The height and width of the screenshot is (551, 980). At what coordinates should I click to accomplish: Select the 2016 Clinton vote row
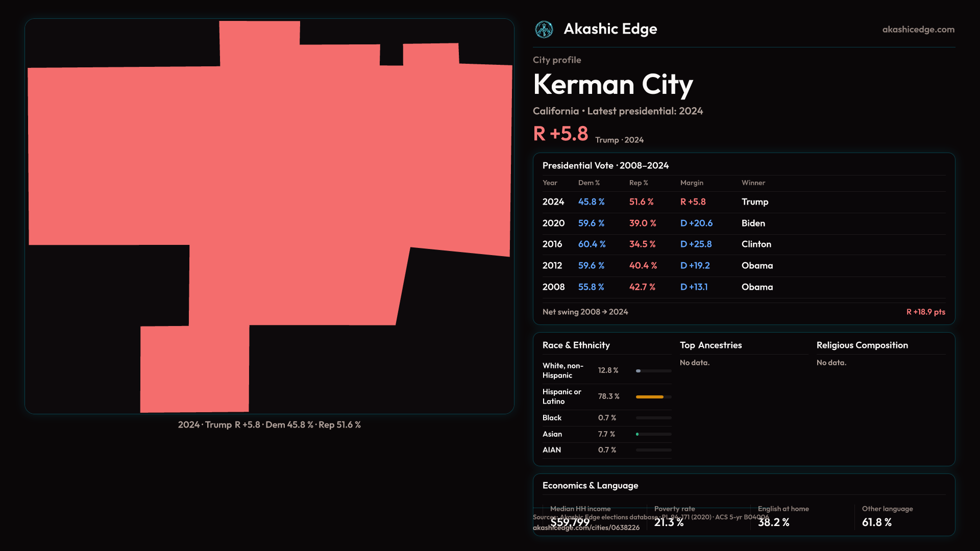[743, 244]
